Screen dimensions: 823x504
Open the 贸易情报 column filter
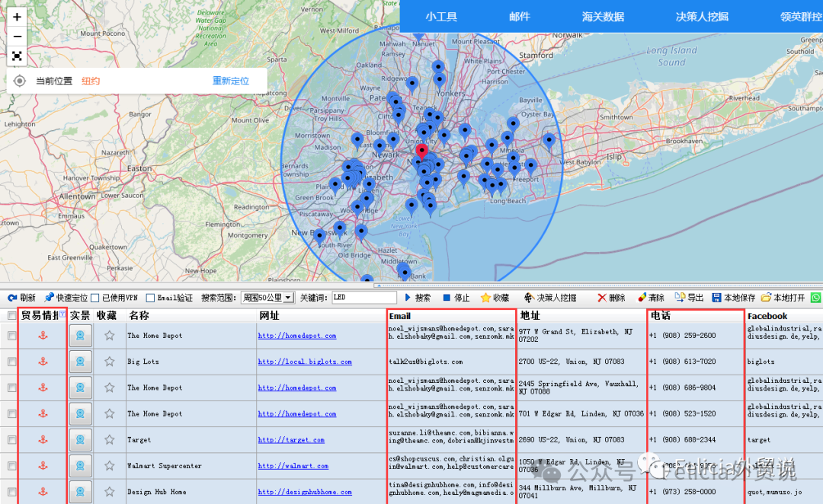pos(62,314)
